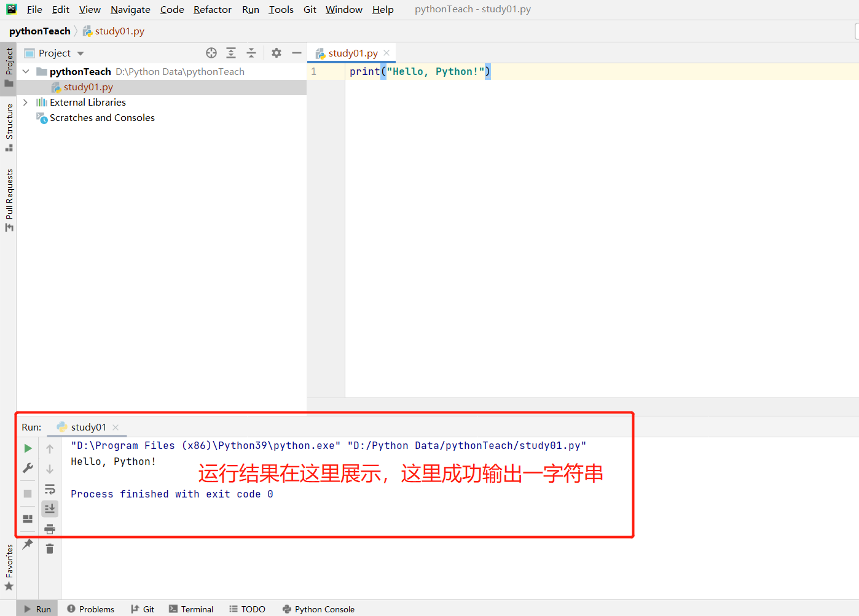Open the Refactor menu
The height and width of the screenshot is (616, 859).
(213, 9)
